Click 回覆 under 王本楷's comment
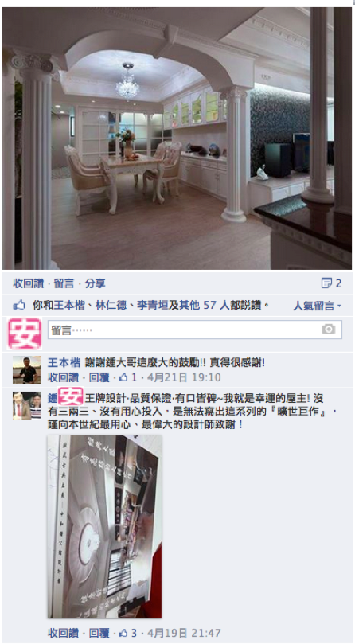 (x=99, y=377)
